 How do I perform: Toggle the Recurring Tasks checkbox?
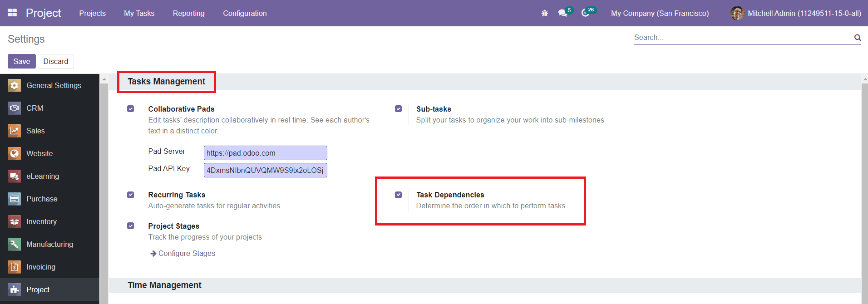click(x=131, y=195)
